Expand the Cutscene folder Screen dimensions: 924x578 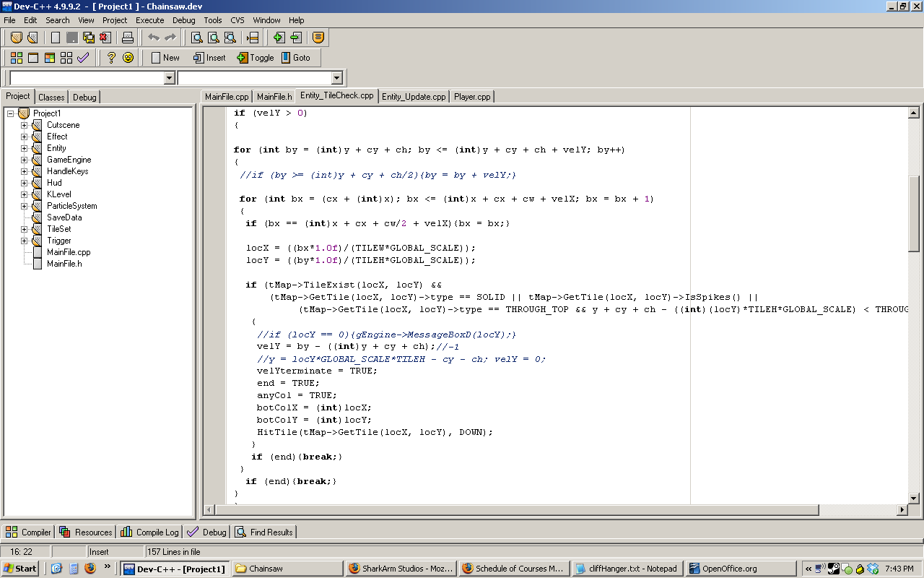(x=24, y=125)
